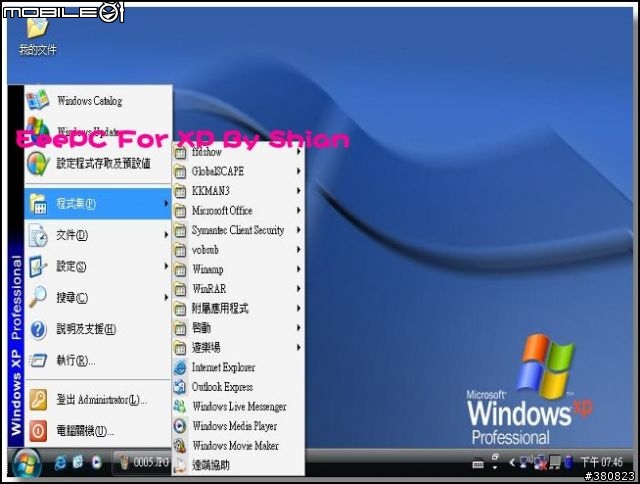Open 啟動 startup folder
This screenshot has width=640, height=484.
(x=238, y=328)
